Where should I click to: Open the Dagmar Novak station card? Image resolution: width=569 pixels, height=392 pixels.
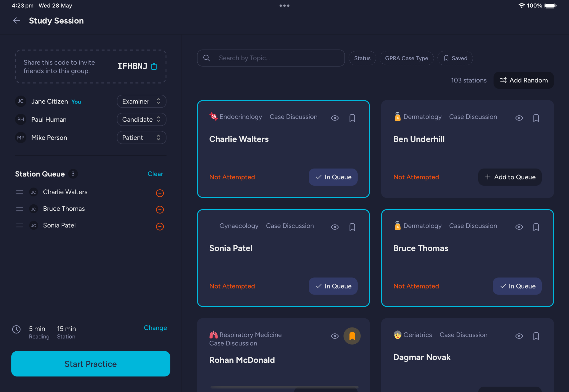[x=467, y=355]
